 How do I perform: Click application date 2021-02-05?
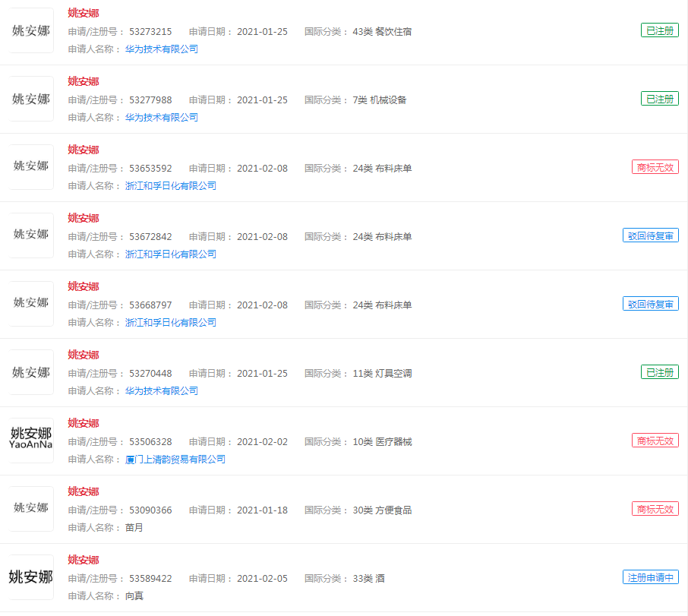click(263, 579)
